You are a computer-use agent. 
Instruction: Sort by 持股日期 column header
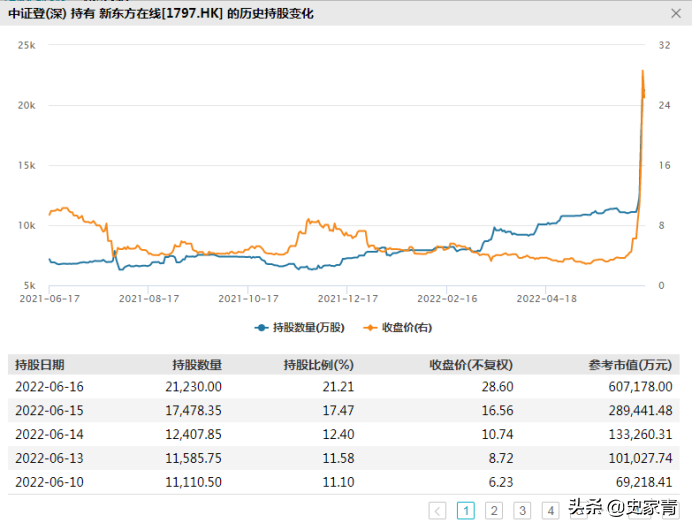pyautogui.click(x=40, y=365)
